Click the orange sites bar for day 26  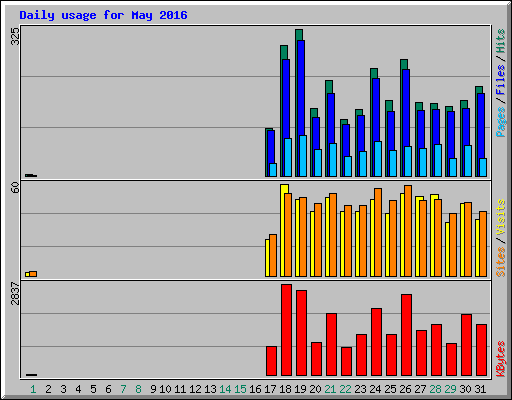coord(408,231)
